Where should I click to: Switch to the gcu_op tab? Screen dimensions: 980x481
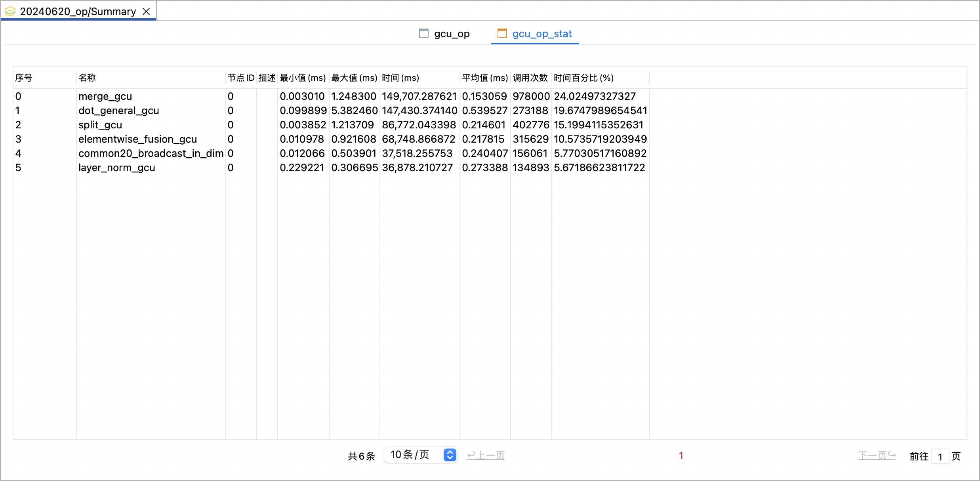tap(444, 34)
